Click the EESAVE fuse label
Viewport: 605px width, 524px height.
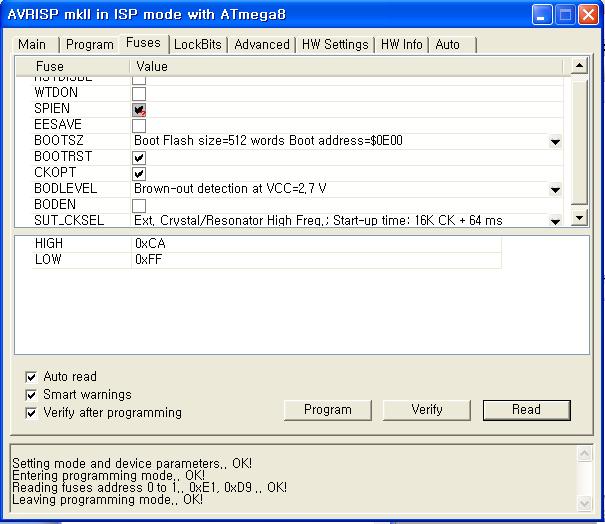(x=58, y=125)
